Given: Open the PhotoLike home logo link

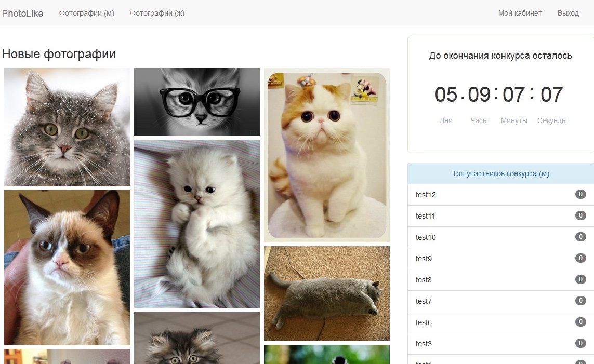Looking at the screenshot, I should (22, 14).
